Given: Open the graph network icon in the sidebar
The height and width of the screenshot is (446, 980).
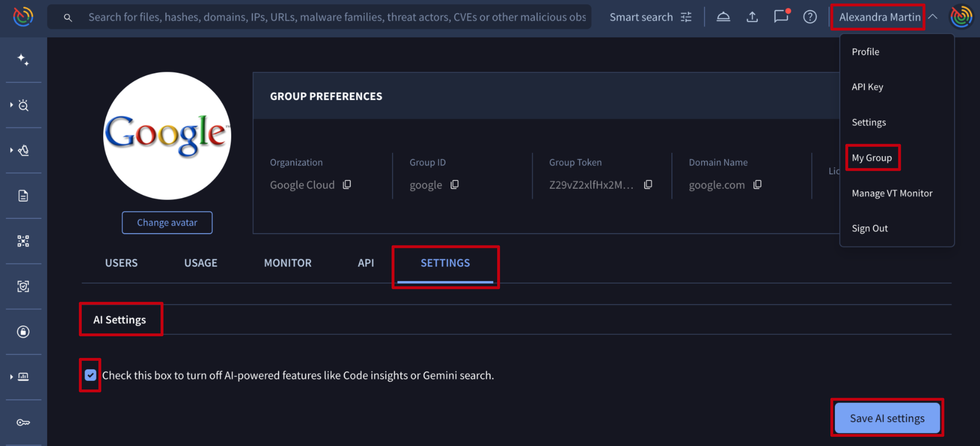Looking at the screenshot, I should (23, 241).
